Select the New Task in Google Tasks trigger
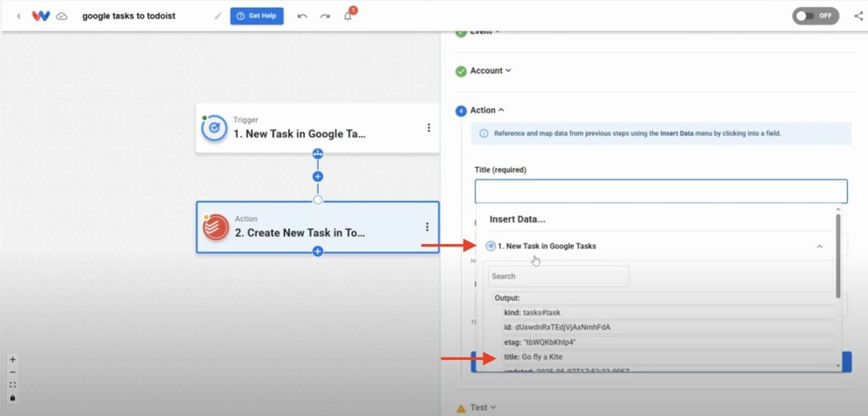 [317, 128]
